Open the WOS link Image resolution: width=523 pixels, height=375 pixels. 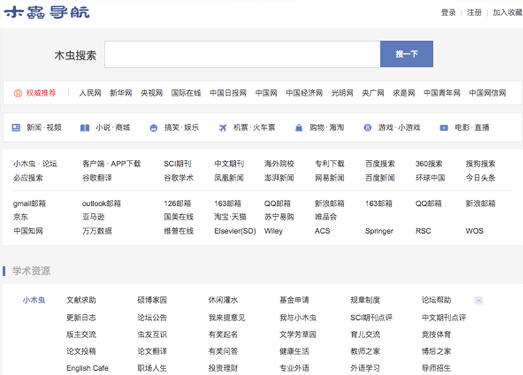tap(474, 231)
